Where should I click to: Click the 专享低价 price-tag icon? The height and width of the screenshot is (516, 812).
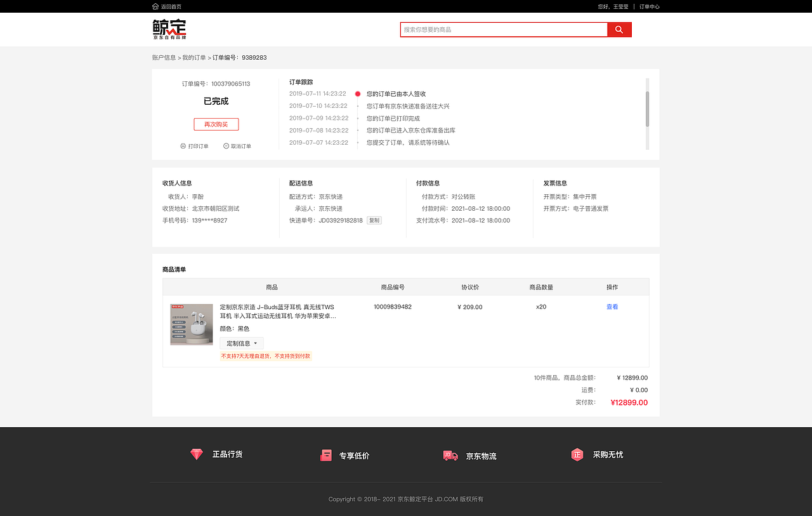pos(325,454)
